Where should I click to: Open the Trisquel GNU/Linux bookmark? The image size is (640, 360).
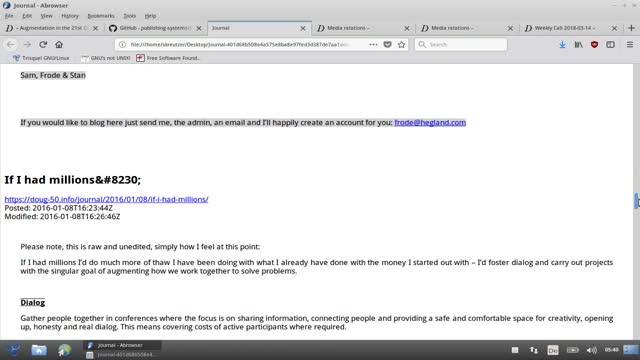41,58
